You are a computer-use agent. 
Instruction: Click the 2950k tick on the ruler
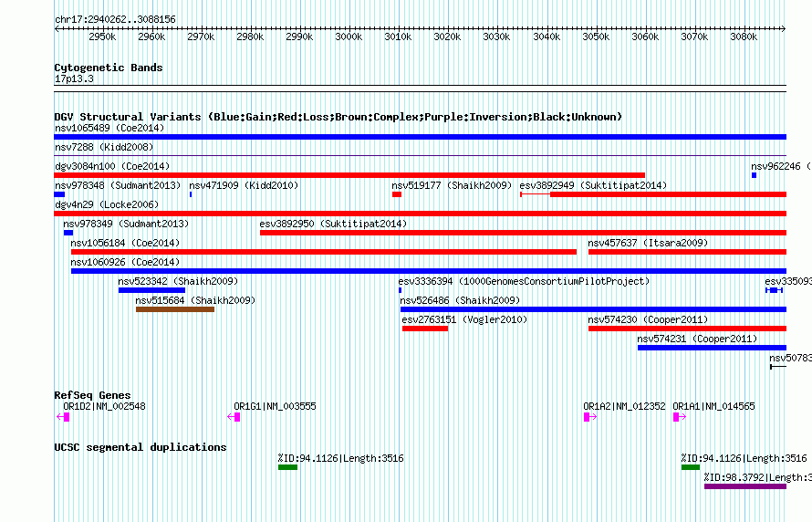[x=102, y=37]
